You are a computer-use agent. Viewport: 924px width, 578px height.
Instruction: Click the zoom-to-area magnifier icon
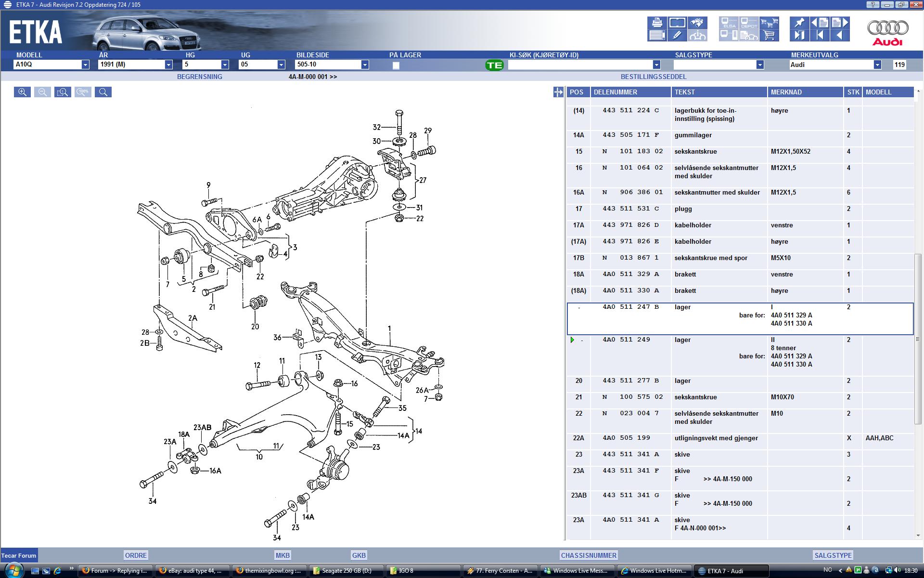[x=63, y=92]
